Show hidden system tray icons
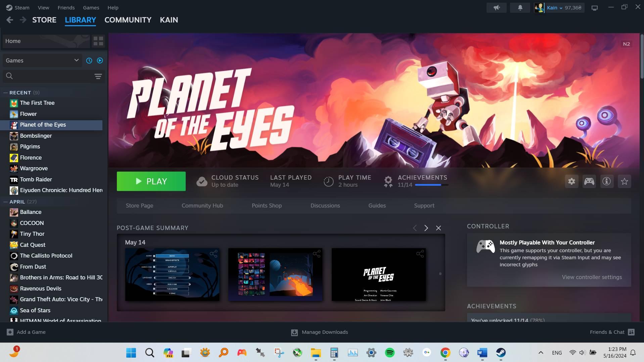This screenshot has height=362, width=644. [541, 353]
